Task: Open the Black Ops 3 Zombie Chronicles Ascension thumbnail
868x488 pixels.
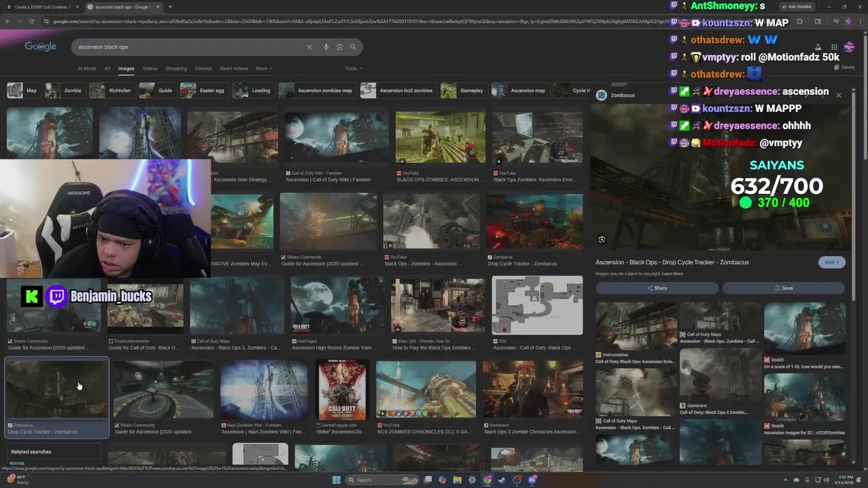Action: coord(532,390)
